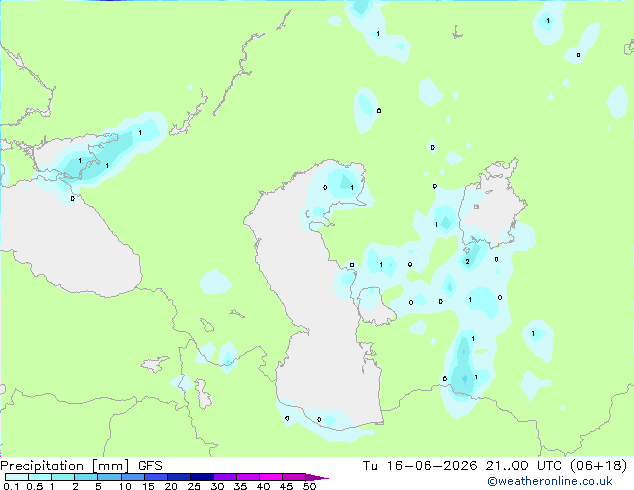Screen dimensions: 634x490
Task: Click the purple arrow tip past 50
Action: pos(317,477)
